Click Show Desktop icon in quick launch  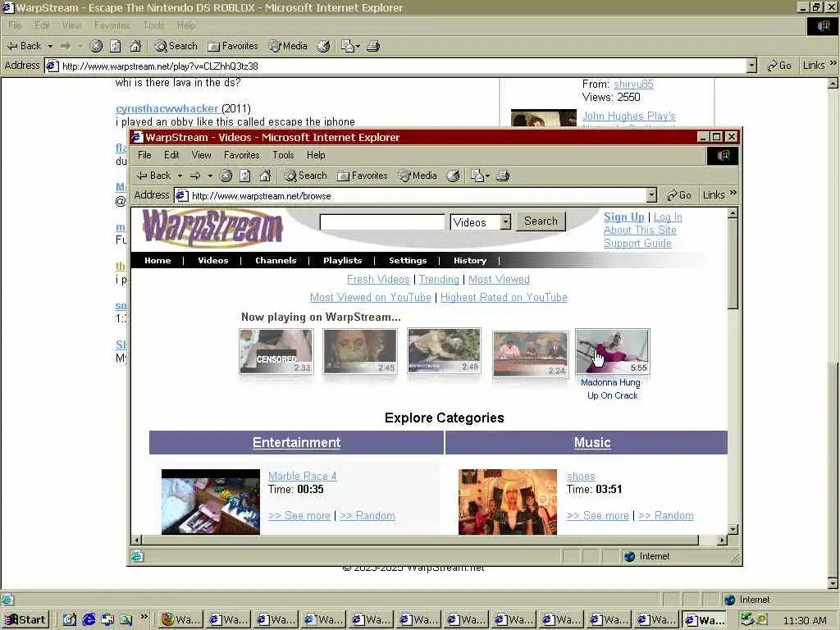(70, 620)
